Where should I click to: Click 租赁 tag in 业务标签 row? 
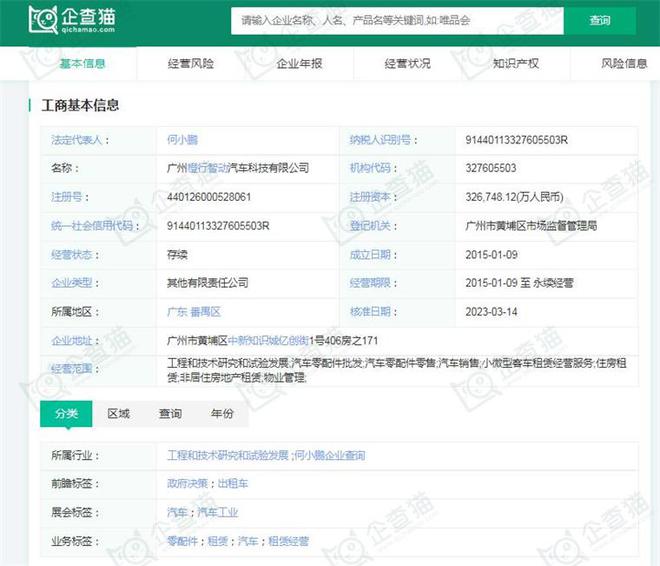point(218,541)
